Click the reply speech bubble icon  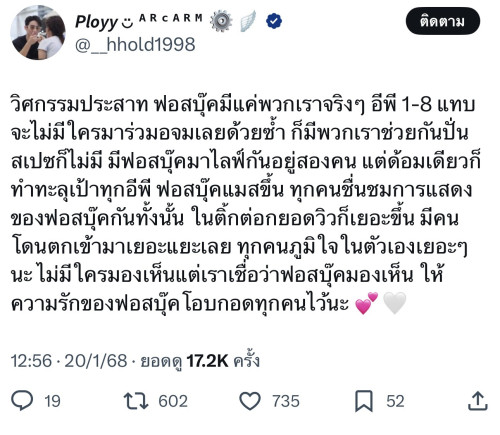click(22, 400)
